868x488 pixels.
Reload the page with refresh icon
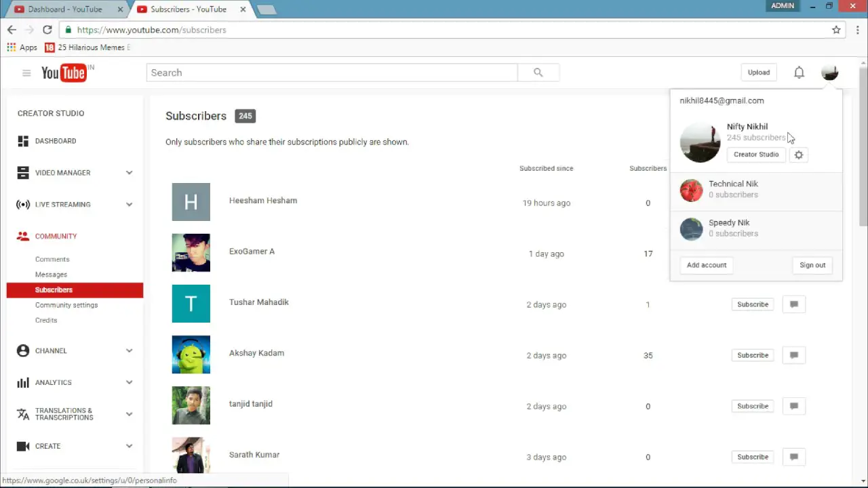(47, 30)
